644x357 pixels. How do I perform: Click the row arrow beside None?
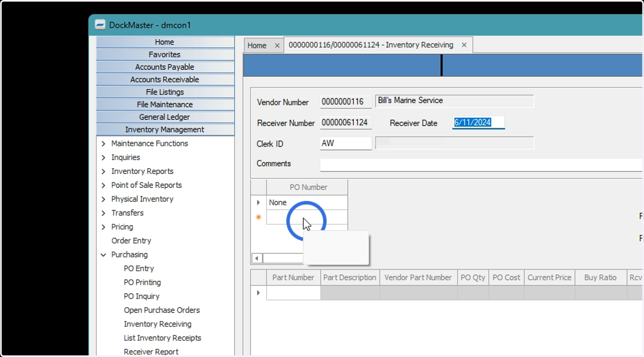pos(259,202)
